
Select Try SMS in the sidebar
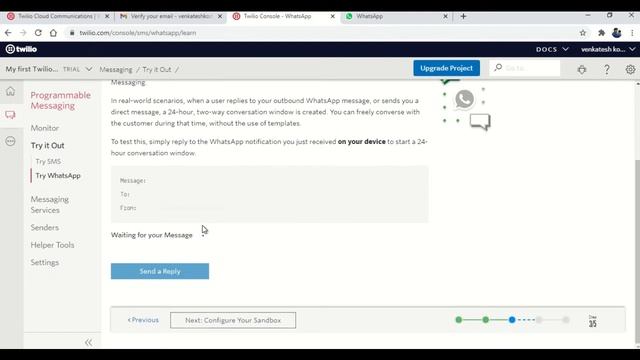48,162
